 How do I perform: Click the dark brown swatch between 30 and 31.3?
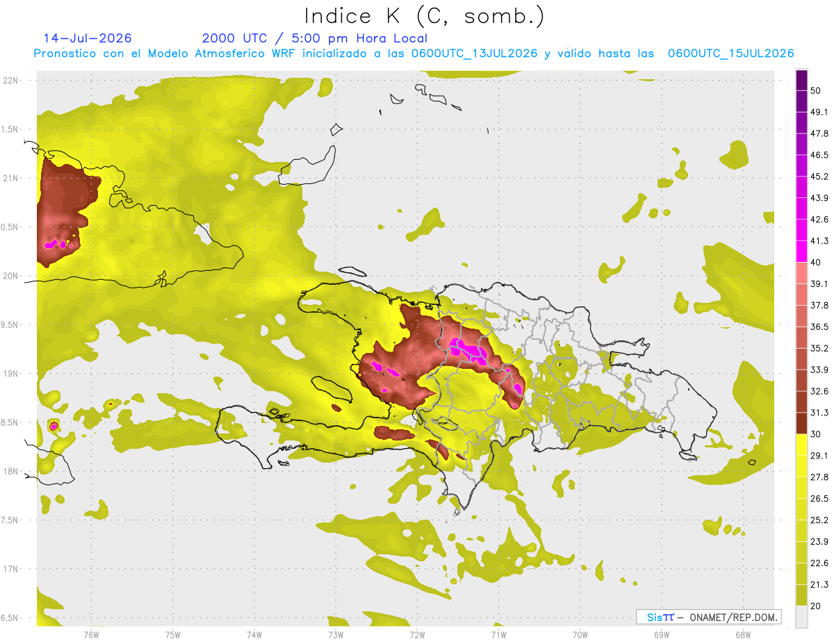(x=801, y=423)
